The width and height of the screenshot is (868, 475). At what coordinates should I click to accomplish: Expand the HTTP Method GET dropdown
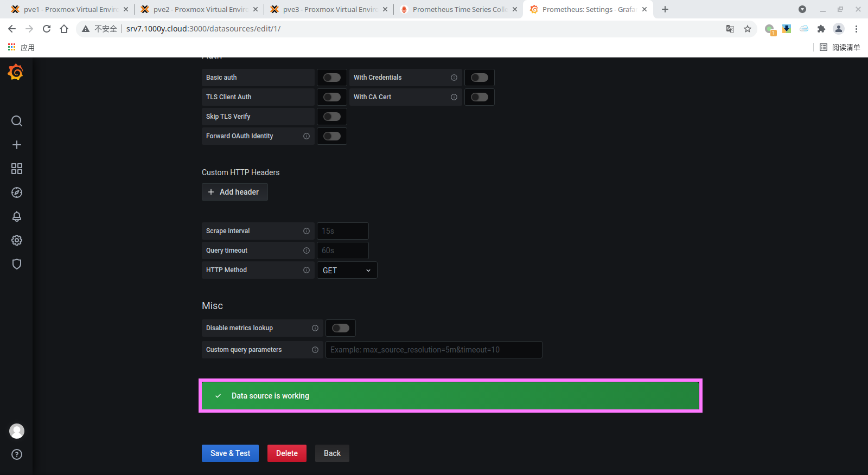click(x=347, y=270)
